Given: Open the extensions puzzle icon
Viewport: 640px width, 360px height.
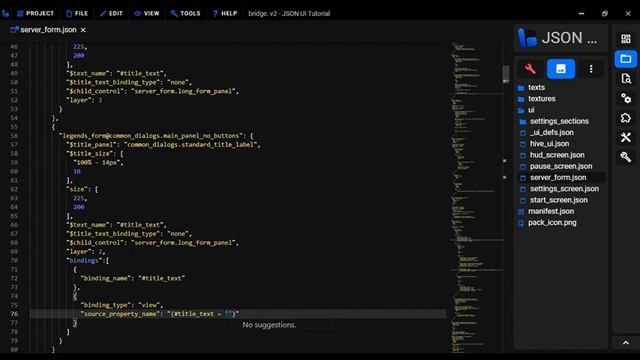Looking at the screenshot, I should pos(626,118).
